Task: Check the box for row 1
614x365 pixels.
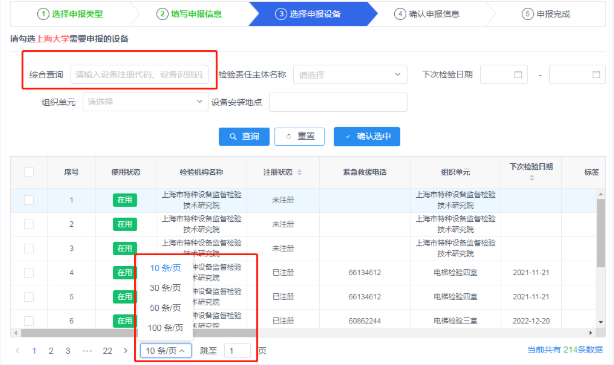Action: [29, 200]
